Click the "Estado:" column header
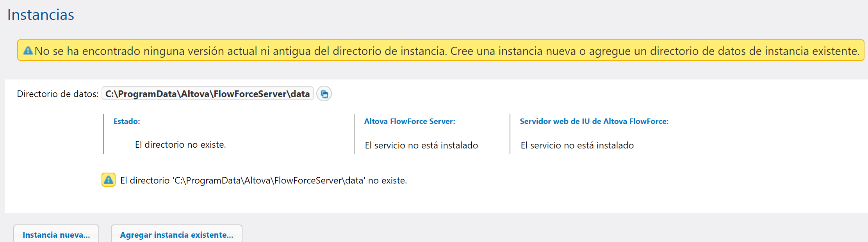Image resolution: width=868 pixels, height=242 pixels. coord(127,121)
